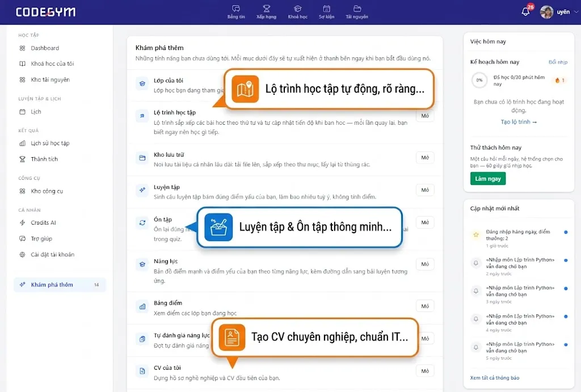Screen dimensions: 581x392
Task: Open Cài đặt tài khoản settings
Action: pos(52,255)
